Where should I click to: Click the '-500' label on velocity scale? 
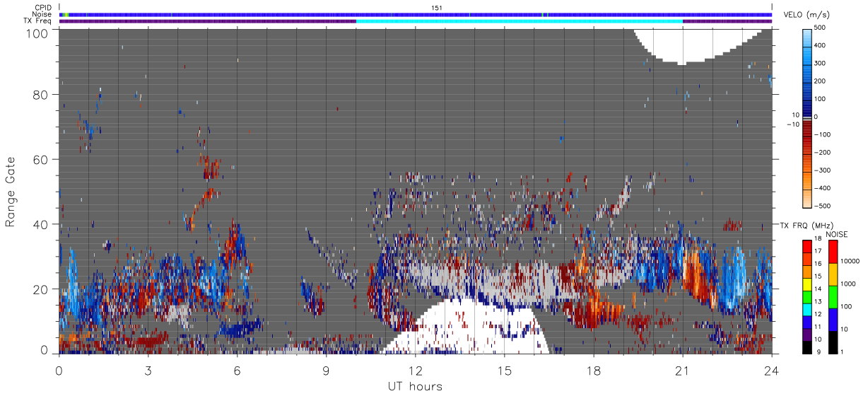823,206
